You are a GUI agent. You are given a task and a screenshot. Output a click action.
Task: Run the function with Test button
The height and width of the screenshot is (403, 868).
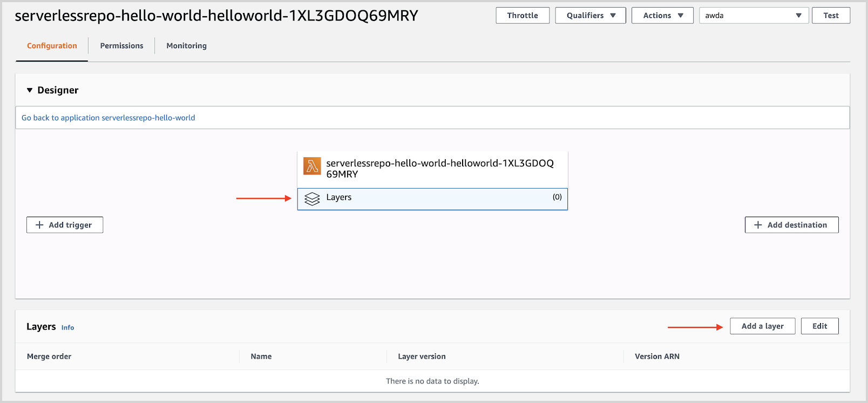pyautogui.click(x=831, y=16)
